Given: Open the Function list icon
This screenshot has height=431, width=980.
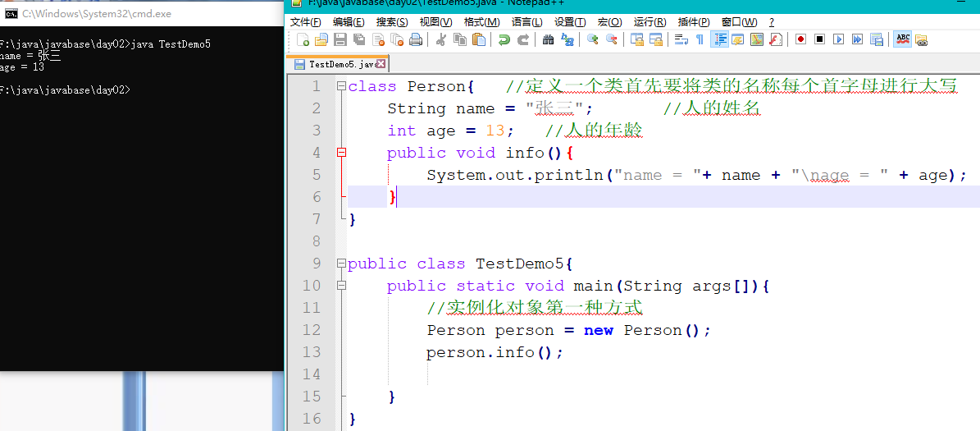Looking at the screenshot, I should [776, 40].
